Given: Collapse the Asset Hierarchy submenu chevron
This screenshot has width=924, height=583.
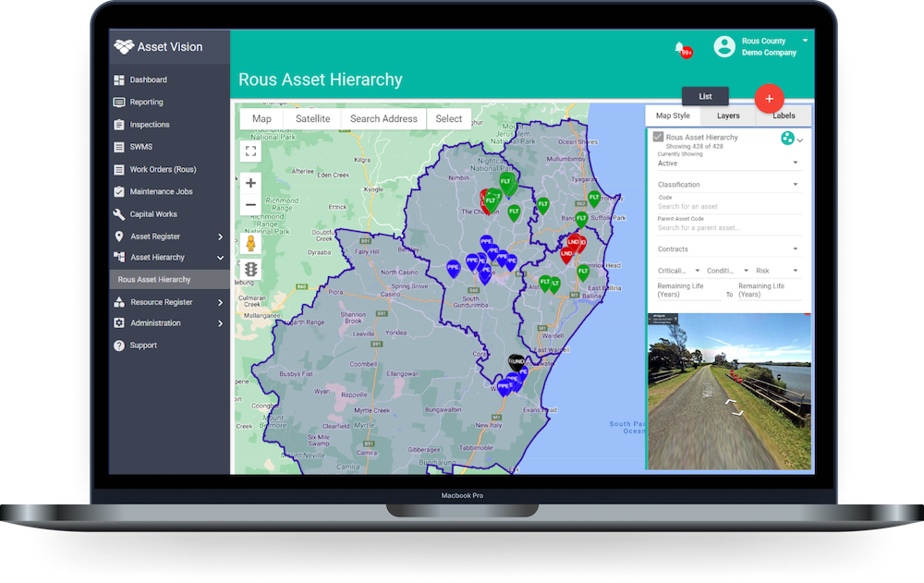Looking at the screenshot, I should pos(221,258).
